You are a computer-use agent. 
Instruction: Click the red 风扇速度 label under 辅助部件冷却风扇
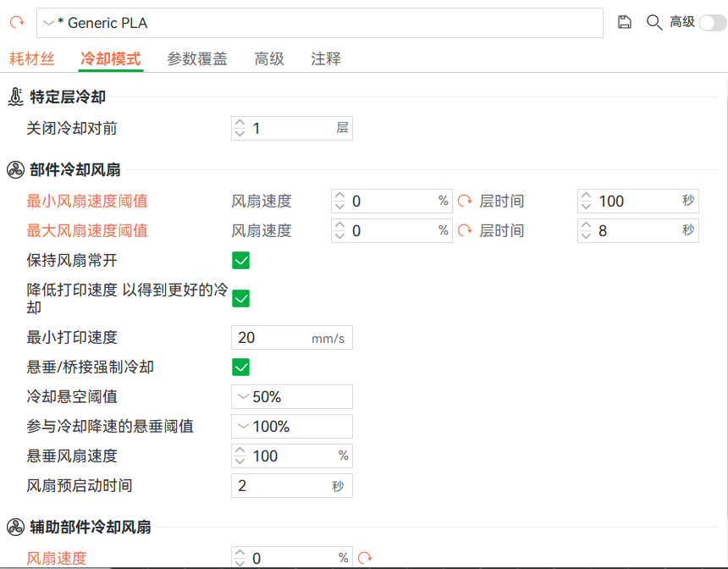tap(57, 558)
